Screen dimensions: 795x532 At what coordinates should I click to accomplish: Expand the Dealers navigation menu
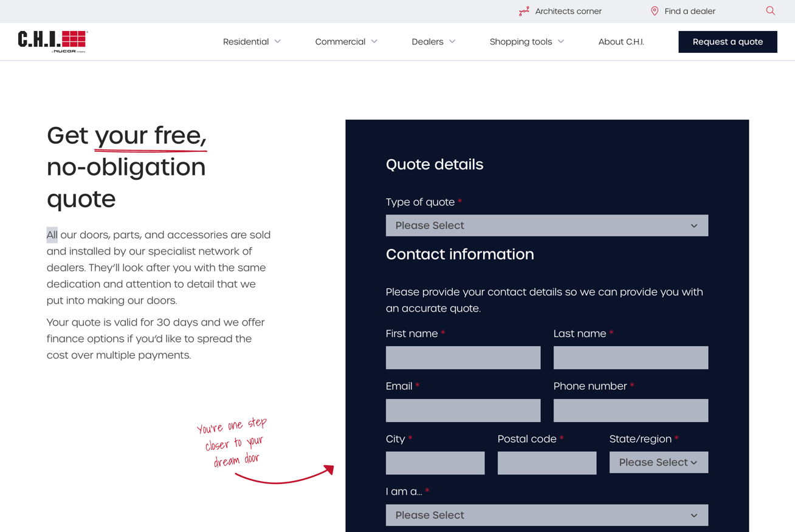tap(433, 41)
